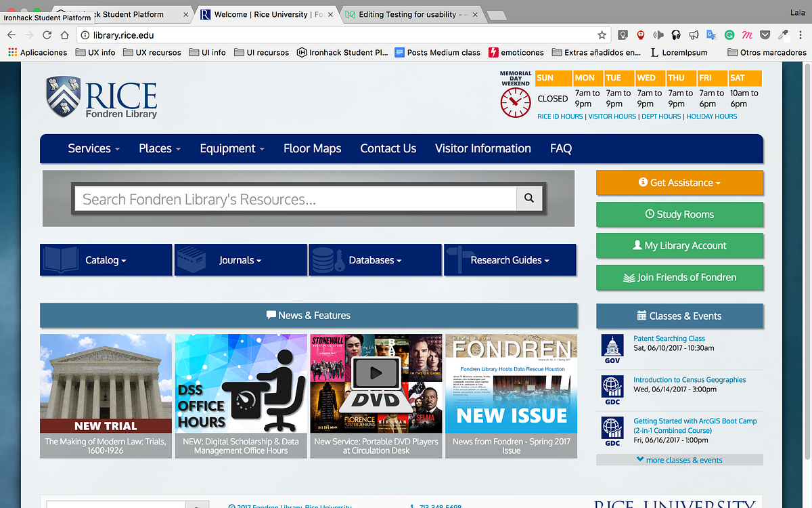Open Visitor Information in navigation bar
The image size is (812, 508).
[x=482, y=148]
